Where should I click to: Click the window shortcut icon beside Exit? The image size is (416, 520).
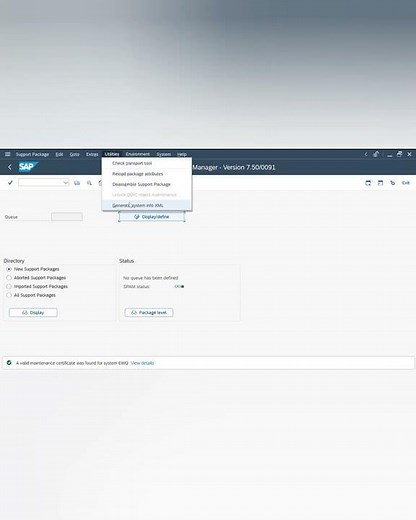coord(380,183)
